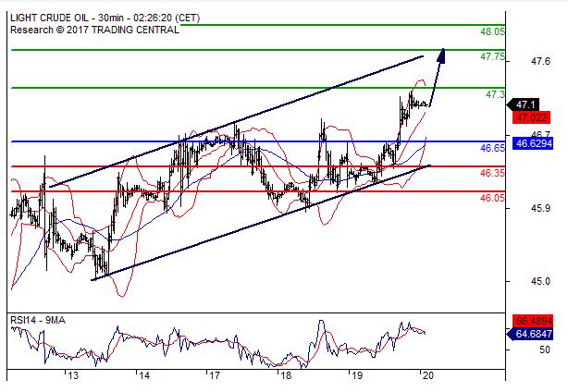Click the 'RSI14 - 9MA' indicator label

[38, 320]
